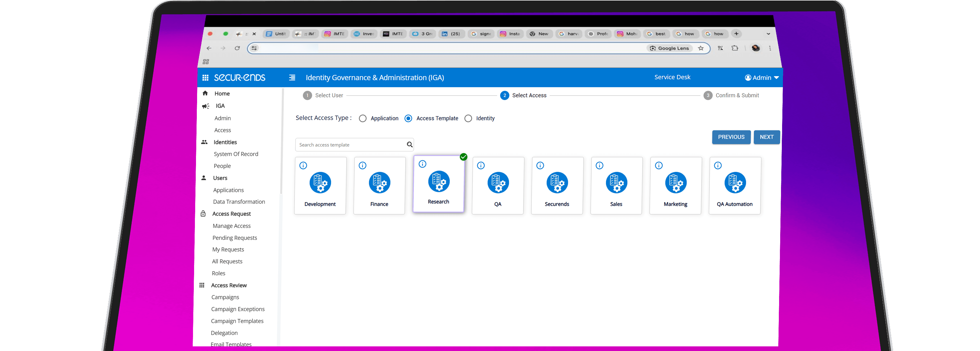Open System Of Record in sidebar
This screenshot has height=351, width=980.
(236, 154)
